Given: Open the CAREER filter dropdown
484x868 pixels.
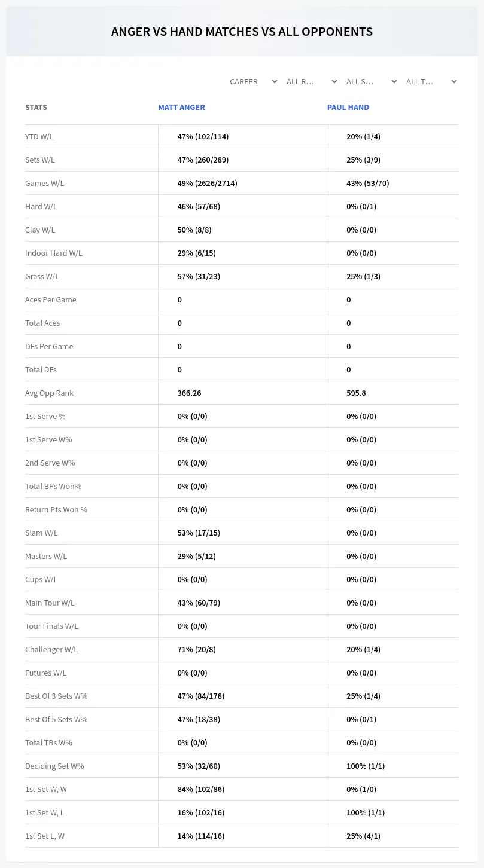Looking at the screenshot, I should (x=252, y=81).
